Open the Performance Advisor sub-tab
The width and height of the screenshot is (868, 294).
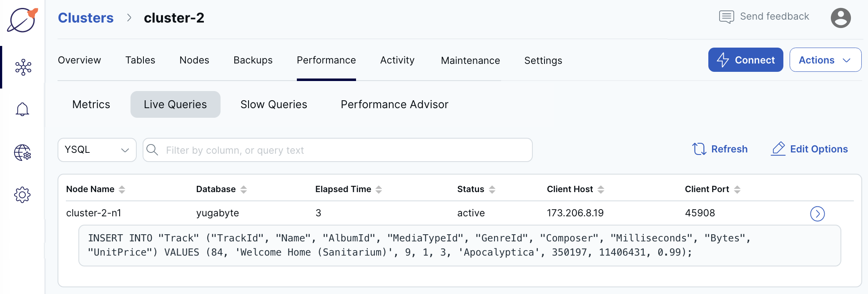394,104
